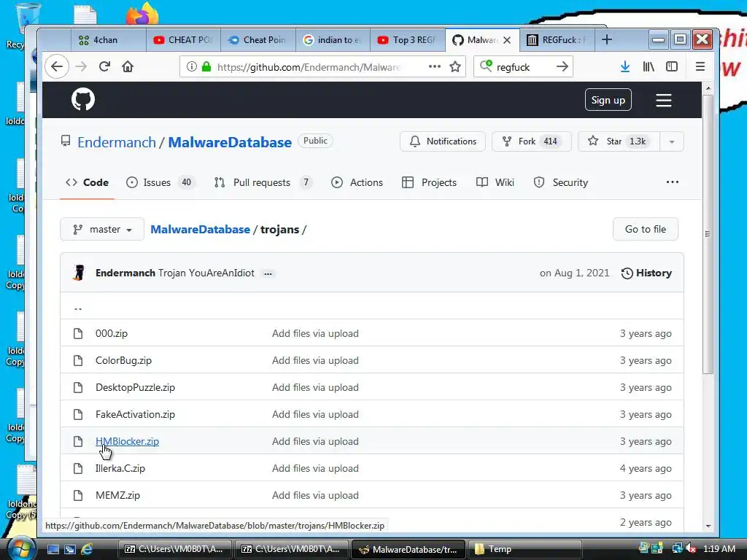Viewport: 747px width, 560px height.
Task: Open the Illerka.C.zip file
Action: point(120,468)
